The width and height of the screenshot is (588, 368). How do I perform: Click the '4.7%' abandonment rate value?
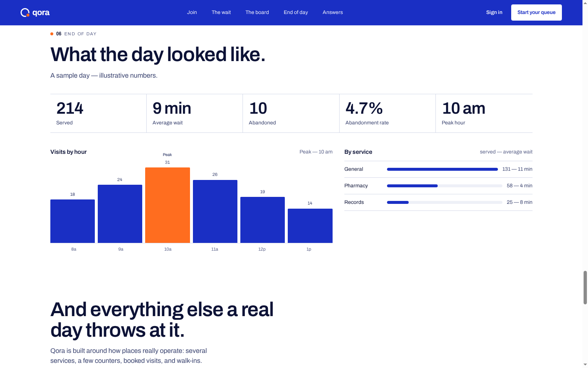pyautogui.click(x=364, y=108)
